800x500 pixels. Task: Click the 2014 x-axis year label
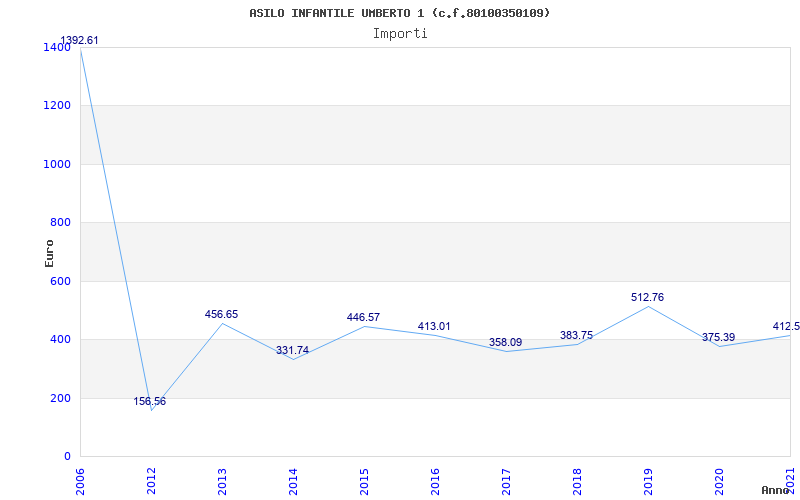293,481
